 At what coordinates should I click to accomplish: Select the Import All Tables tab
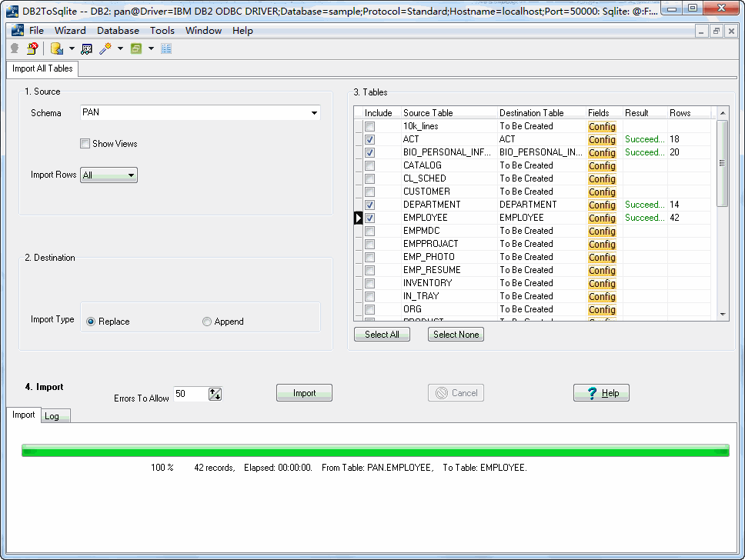42,68
